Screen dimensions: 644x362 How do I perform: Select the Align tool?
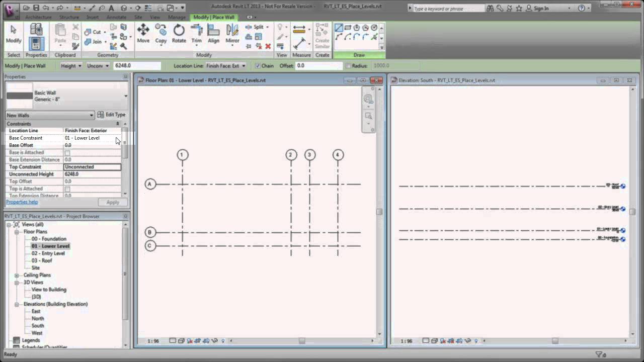(214, 34)
